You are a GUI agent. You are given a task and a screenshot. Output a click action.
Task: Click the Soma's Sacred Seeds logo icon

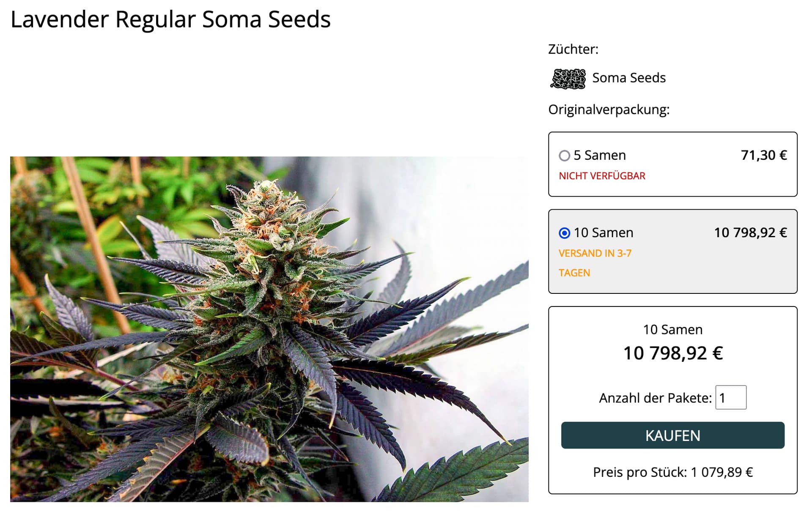pyautogui.click(x=568, y=79)
